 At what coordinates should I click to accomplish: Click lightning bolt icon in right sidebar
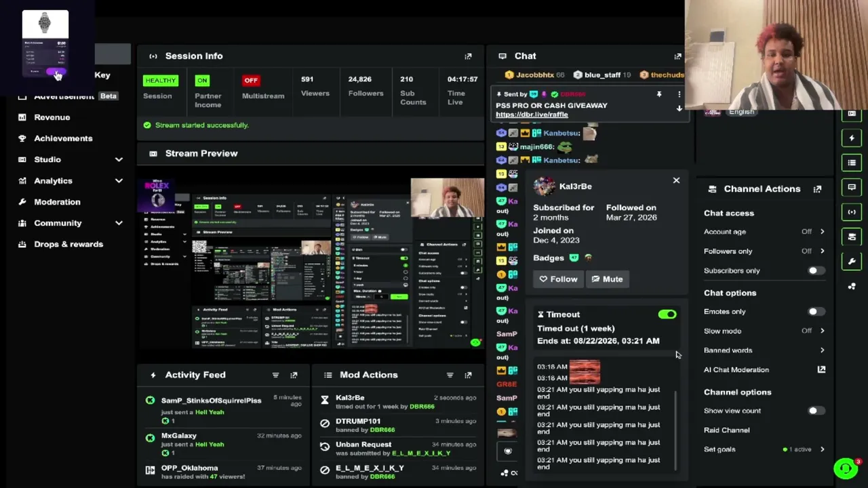(852, 138)
